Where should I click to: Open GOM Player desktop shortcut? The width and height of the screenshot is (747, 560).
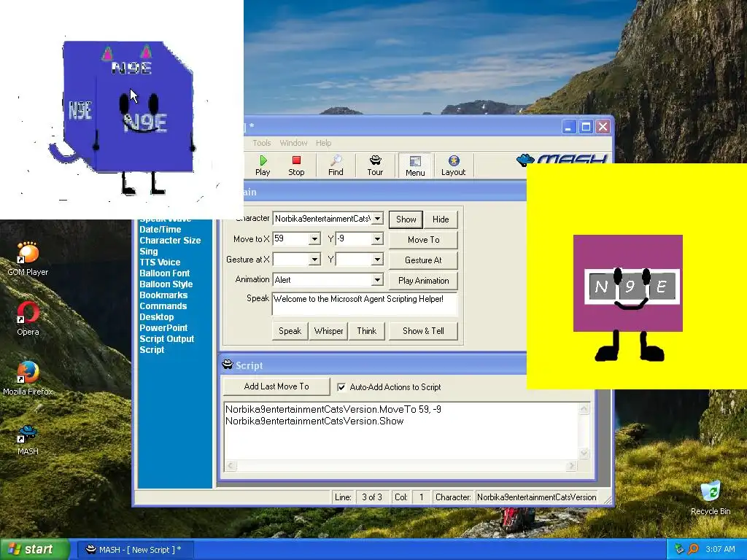28,259
